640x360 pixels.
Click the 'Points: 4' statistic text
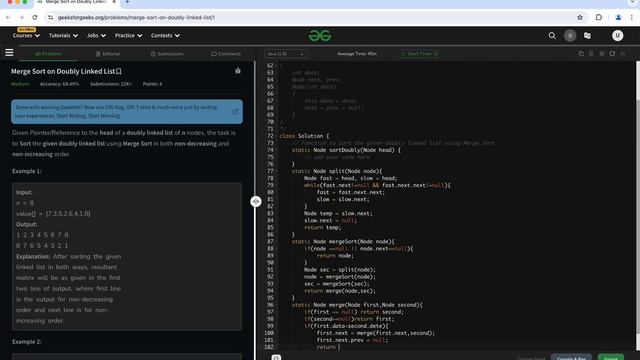(152, 84)
